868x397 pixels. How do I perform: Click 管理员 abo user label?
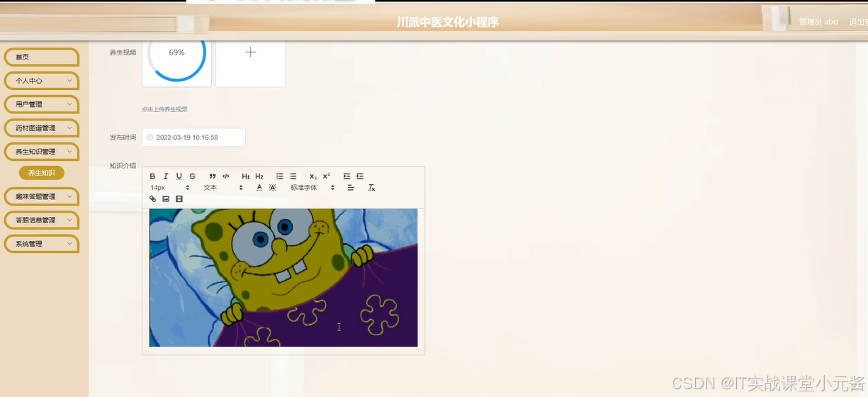pyautogui.click(x=818, y=22)
